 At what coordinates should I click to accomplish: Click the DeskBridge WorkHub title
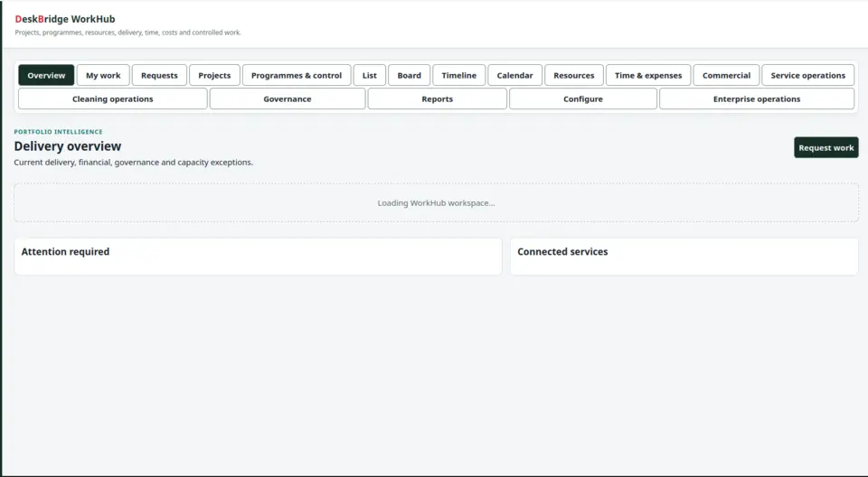coord(65,19)
